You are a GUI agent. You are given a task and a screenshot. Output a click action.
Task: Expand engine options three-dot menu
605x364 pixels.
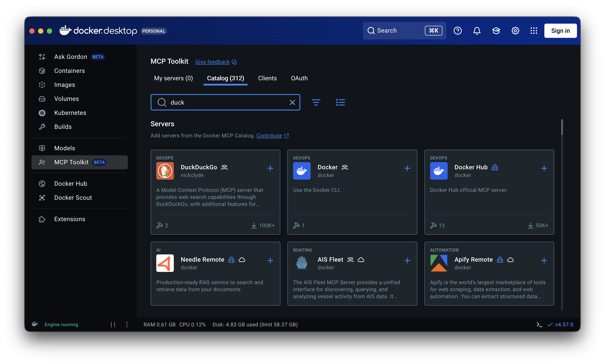(127, 324)
